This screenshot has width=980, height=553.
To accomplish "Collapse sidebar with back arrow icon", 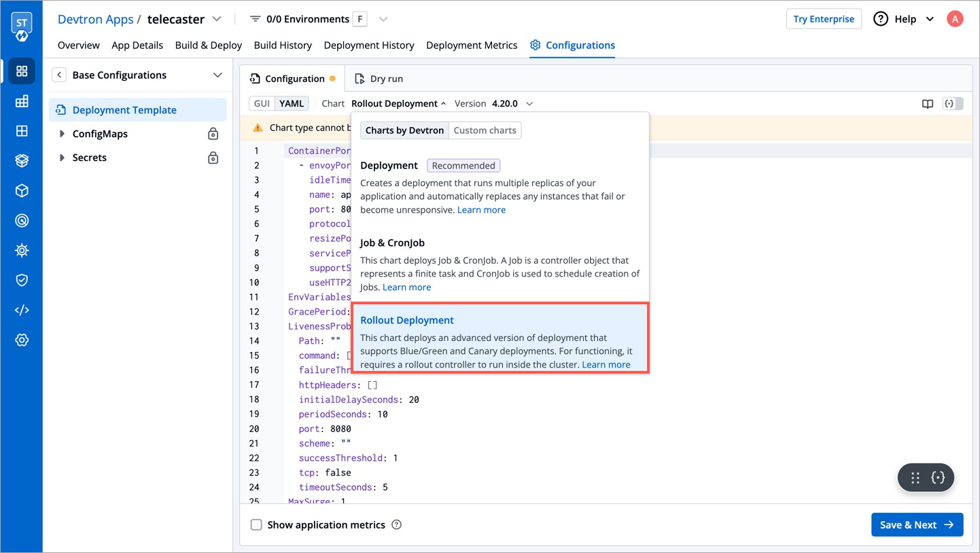I will 59,75.
